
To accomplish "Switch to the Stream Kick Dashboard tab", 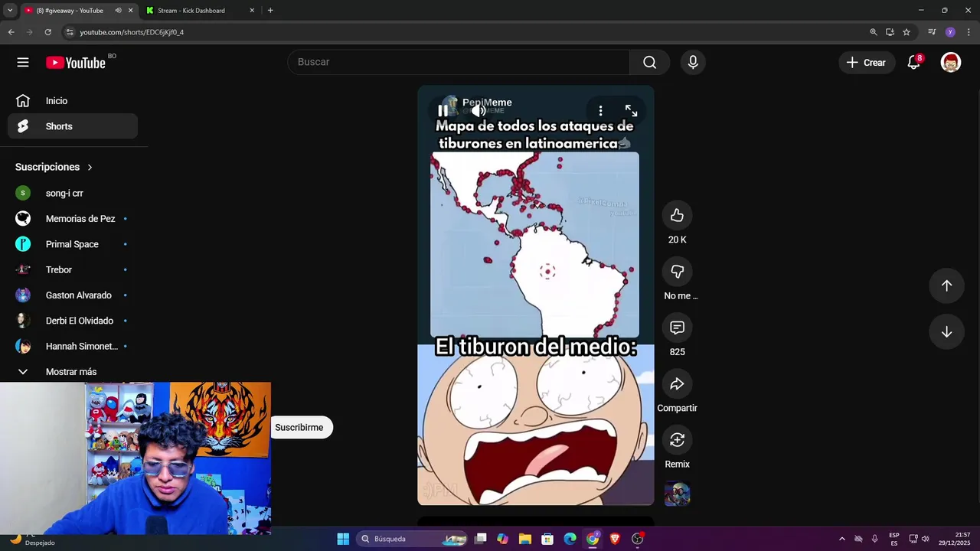I will [x=191, y=11].
